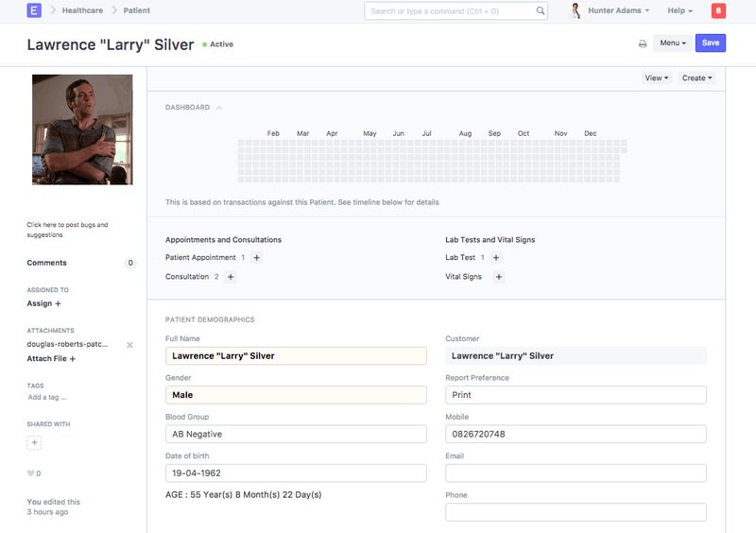Open the View dropdown

[x=657, y=77]
